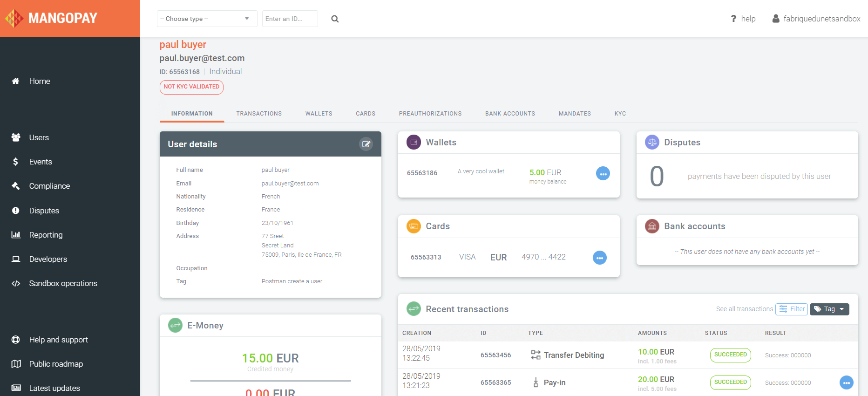Click the Filter button in Recent transactions
This screenshot has height=396, width=868.
click(x=792, y=309)
